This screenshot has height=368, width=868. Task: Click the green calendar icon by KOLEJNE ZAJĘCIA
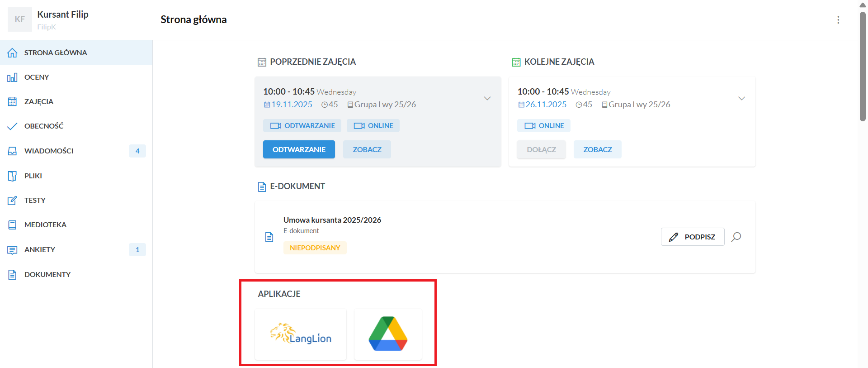pos(516,62)
